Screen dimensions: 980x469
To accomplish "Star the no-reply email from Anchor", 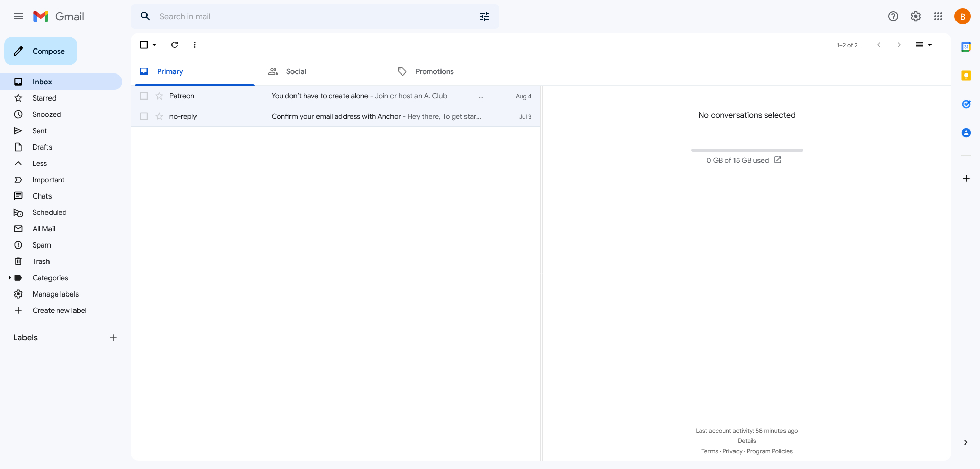I will pyautogui.click(x=159, y=116).
